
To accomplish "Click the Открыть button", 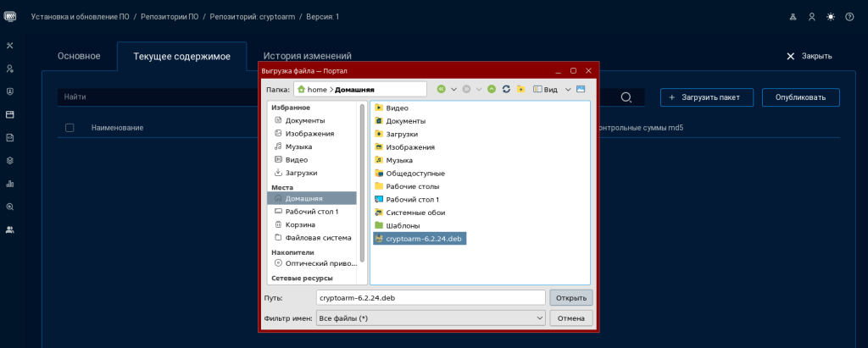I will 570,297.
